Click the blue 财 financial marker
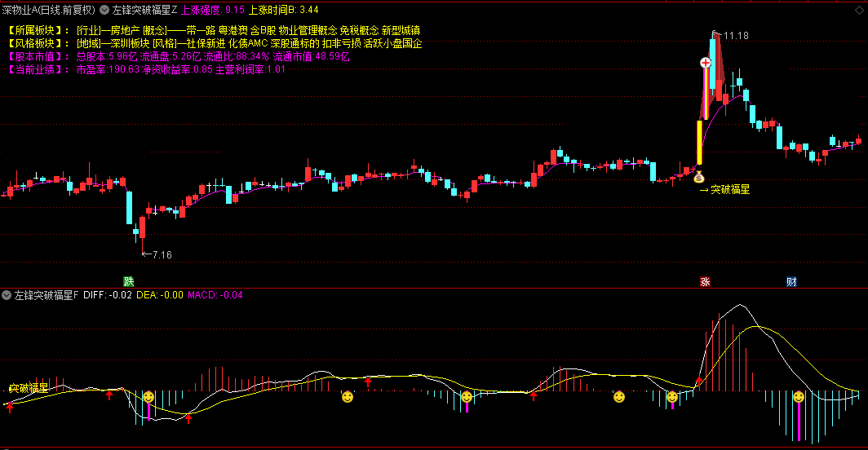 [791, 282]
